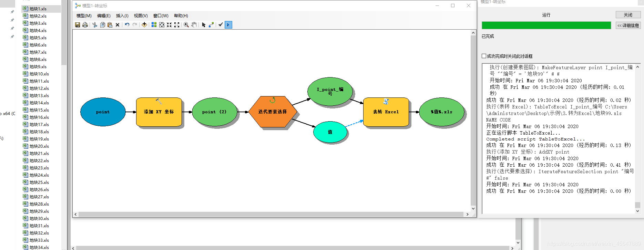Add data or tool to the model
Viewport: 644px width, 250px height.
[x=144, y=25]
